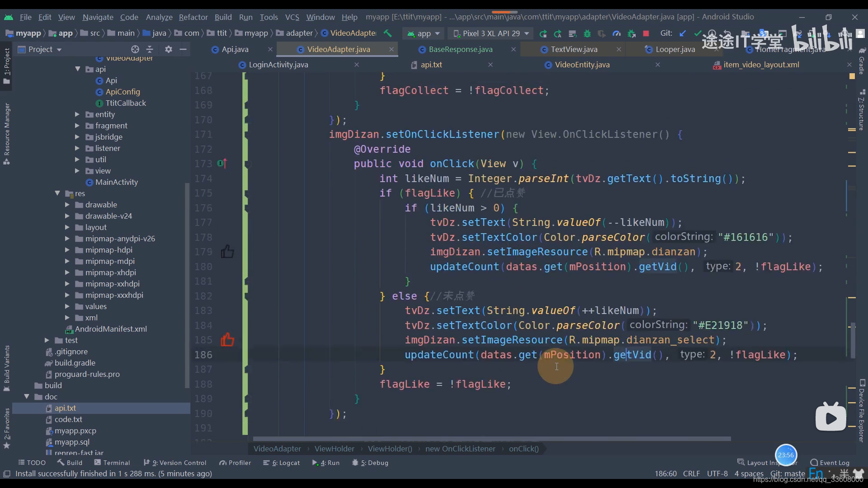Click the Apply Code Changes icon

point(572,33)
